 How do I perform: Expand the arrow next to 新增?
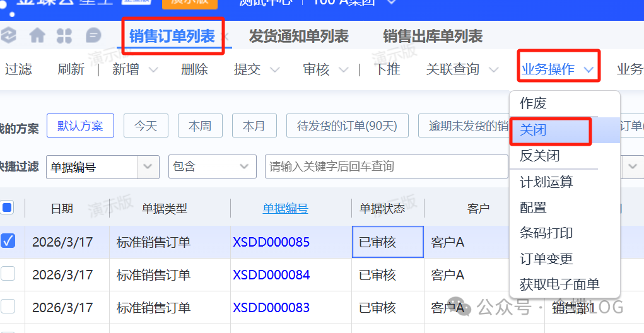coord(153,70)
